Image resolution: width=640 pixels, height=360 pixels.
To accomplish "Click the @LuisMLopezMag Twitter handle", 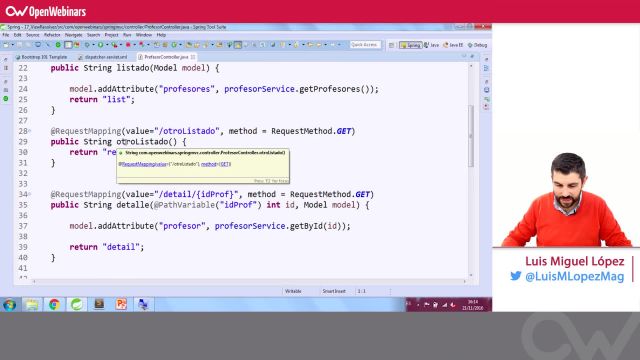I will coord(574,276).
